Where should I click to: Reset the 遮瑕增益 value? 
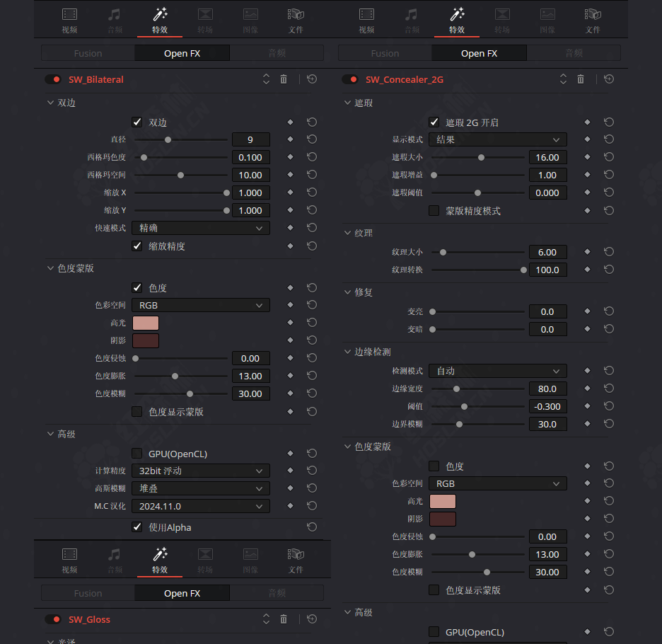[609, 175]
